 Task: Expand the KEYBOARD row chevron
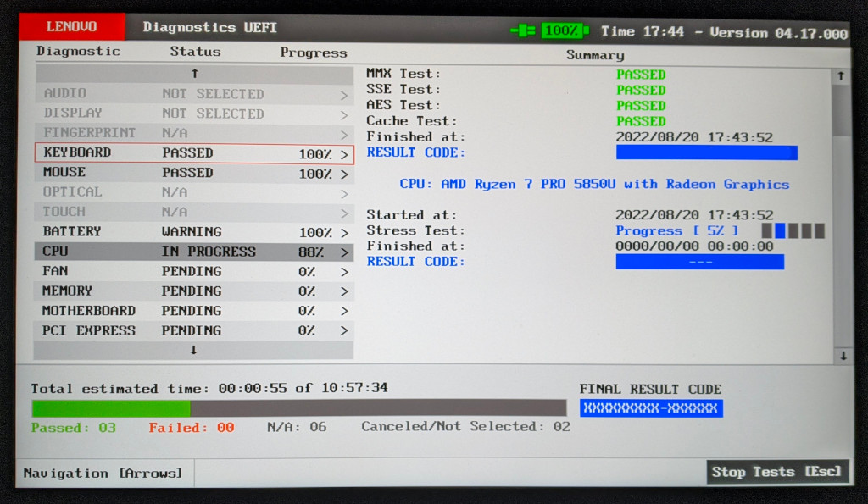[x=344, y=154]
